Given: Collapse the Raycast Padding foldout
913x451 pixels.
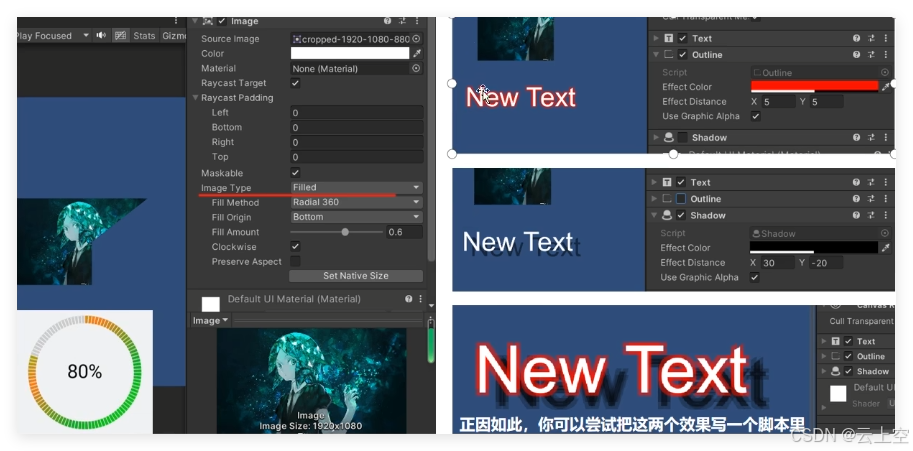Looking at the screenshot, I should click(195, 98).
